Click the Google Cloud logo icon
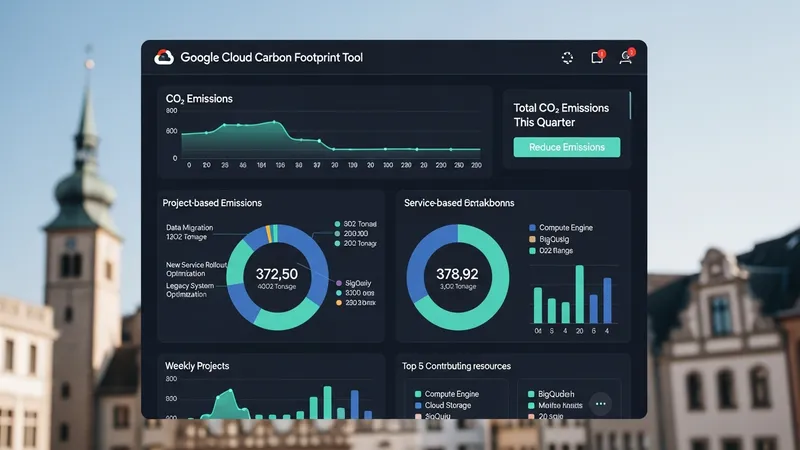 (164, 57)
